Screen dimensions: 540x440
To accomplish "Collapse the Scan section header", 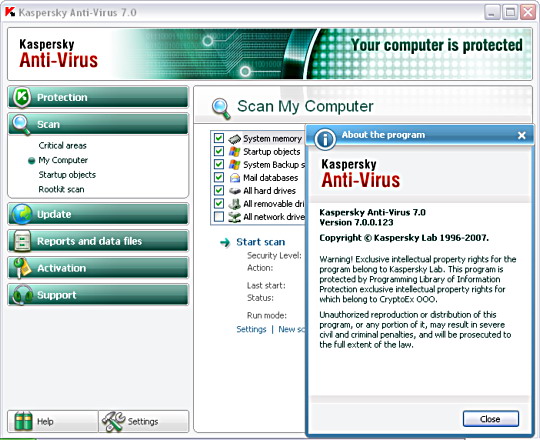I will (x=98, y=124).
